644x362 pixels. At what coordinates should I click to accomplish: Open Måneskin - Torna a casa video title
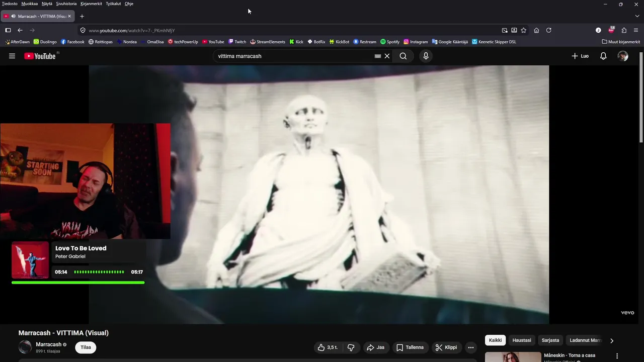click(x=570, y=355)
